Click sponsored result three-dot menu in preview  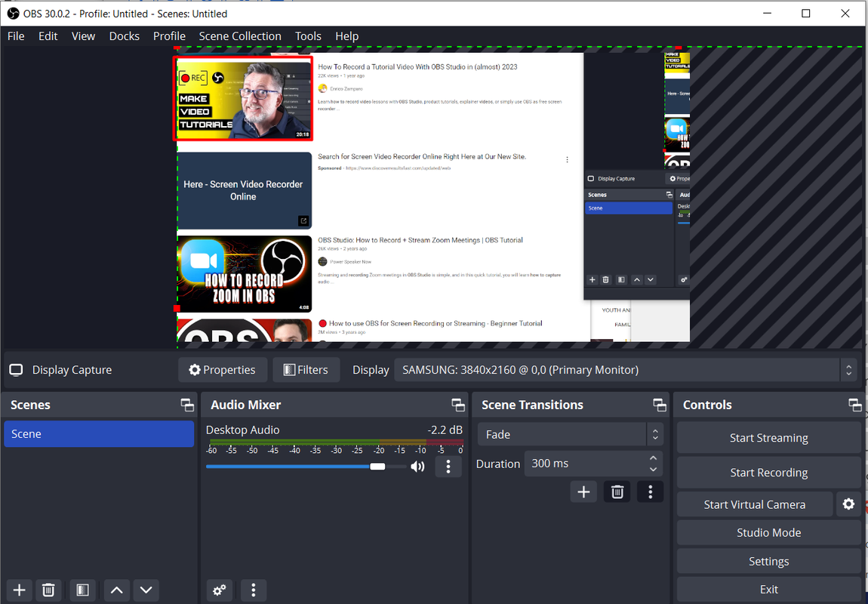coord(567,159)
